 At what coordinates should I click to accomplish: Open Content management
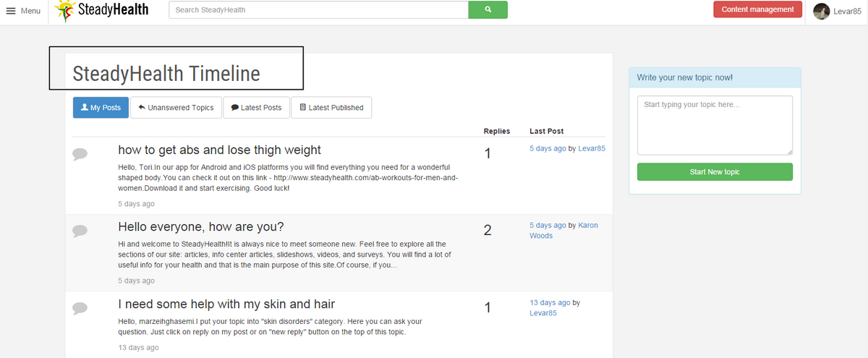(x=757, y=9)
